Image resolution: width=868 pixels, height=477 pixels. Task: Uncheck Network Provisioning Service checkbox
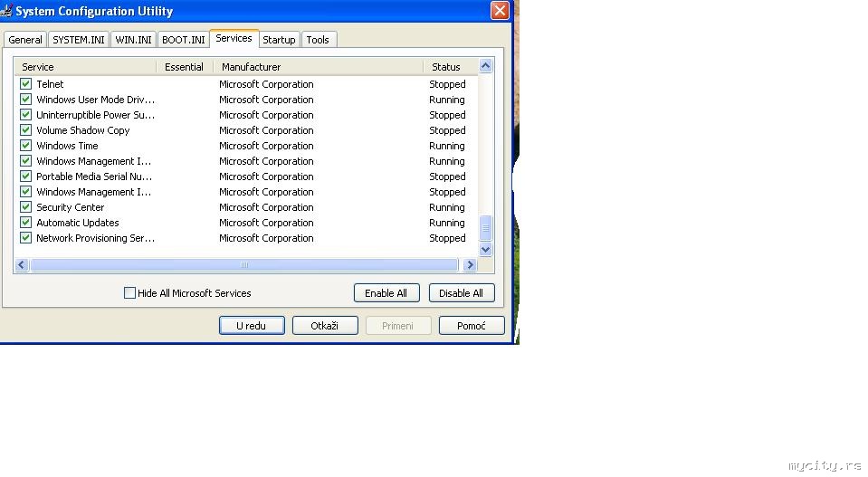25,238
